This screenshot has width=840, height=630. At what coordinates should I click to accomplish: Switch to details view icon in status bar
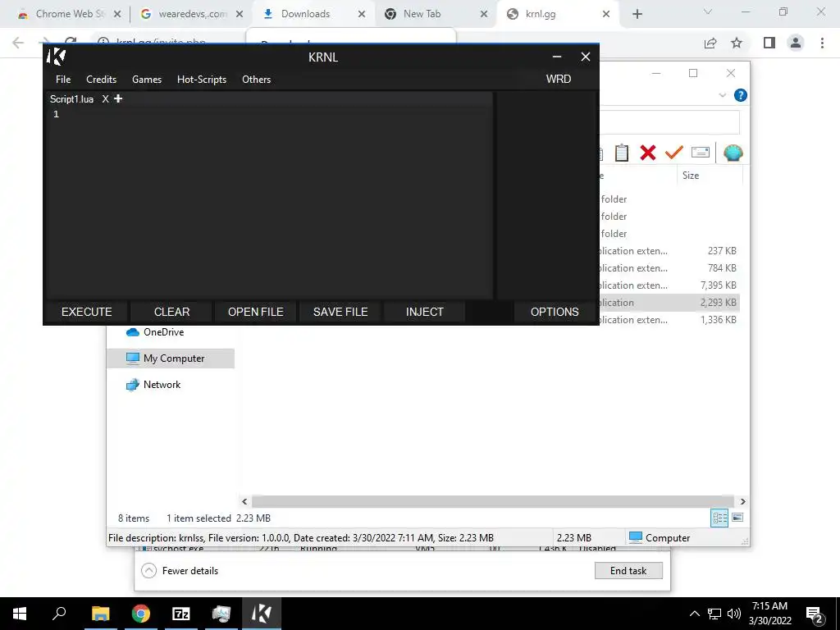coord(719,518)
